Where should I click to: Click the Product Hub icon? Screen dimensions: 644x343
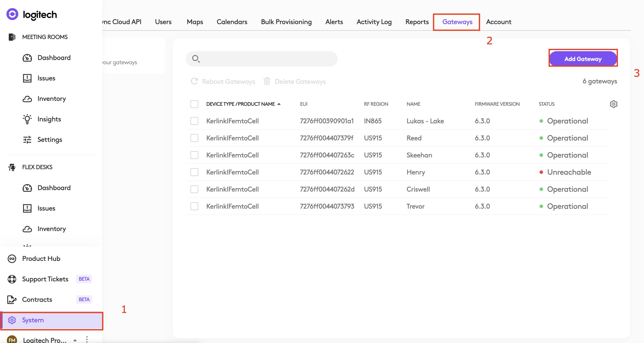point(12,259)
